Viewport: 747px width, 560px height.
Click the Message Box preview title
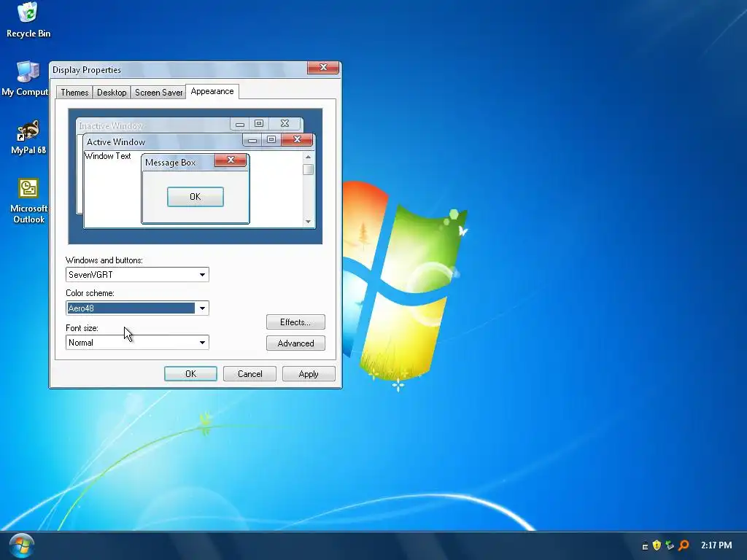(170, 163)
